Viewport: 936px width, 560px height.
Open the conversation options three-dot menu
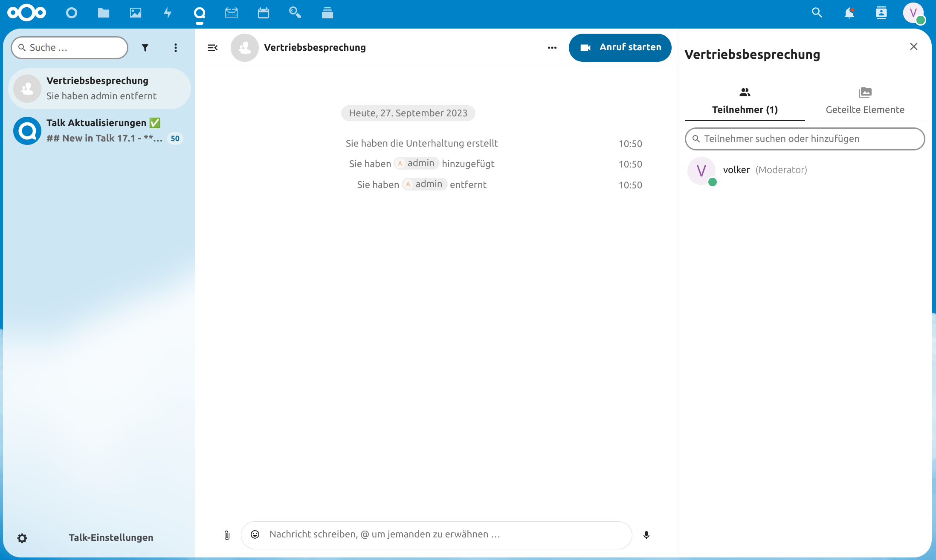[x=552, y=48]
